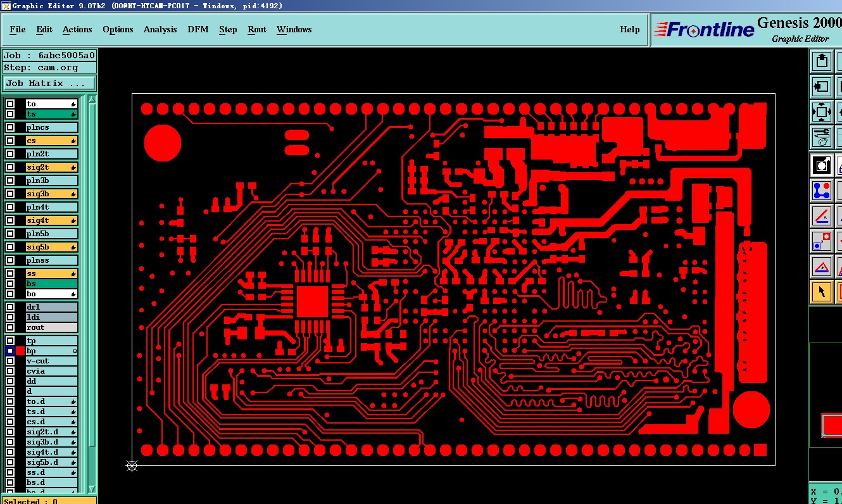Open the Job Matrix button
The width and height of the screenshot is (842, 504).
(x=49, y=84)
